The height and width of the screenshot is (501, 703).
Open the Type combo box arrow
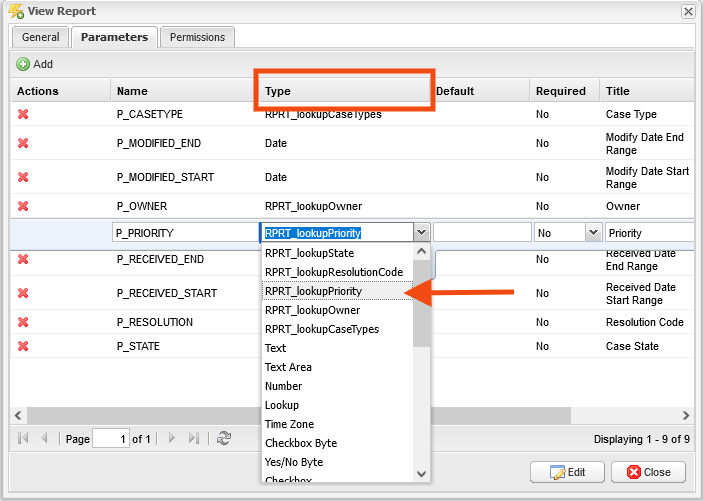(421, 233)
